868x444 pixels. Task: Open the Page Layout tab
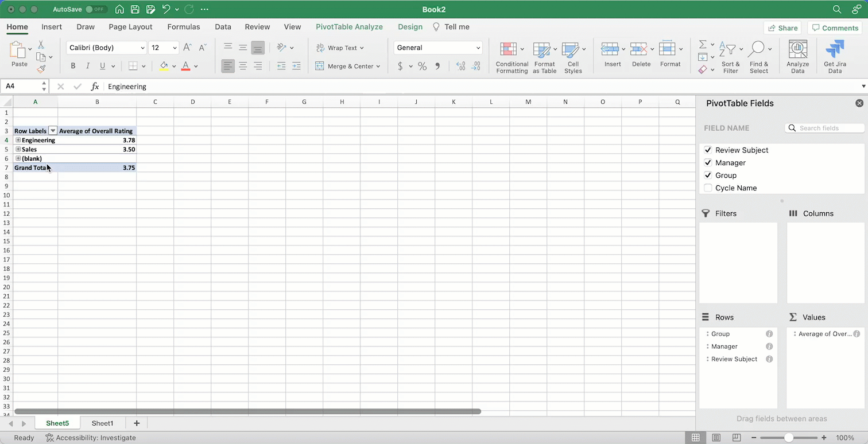click(130, 27)
